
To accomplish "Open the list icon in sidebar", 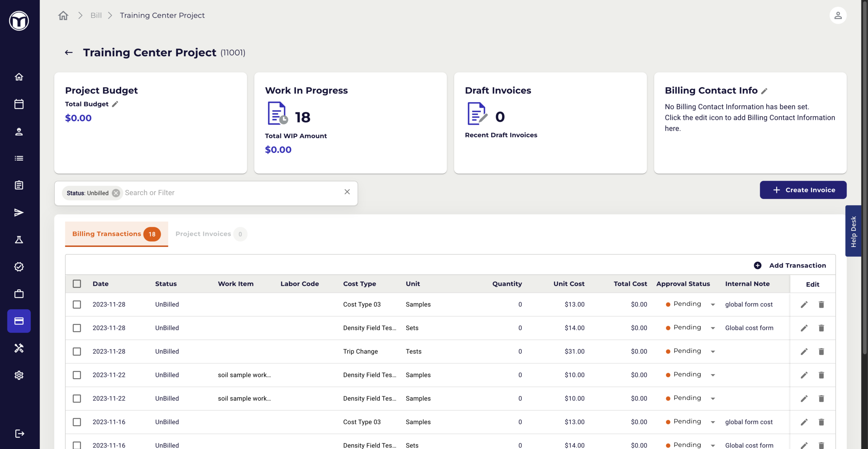I will pos(19,158).
